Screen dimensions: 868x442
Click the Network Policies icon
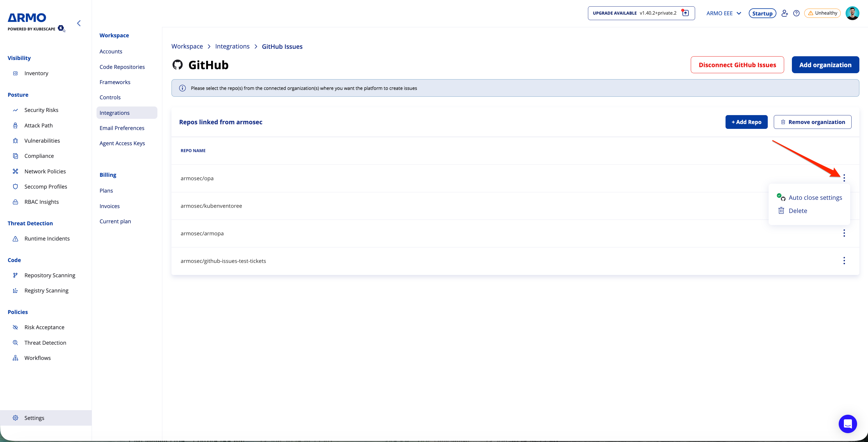[x=15, y=171]
